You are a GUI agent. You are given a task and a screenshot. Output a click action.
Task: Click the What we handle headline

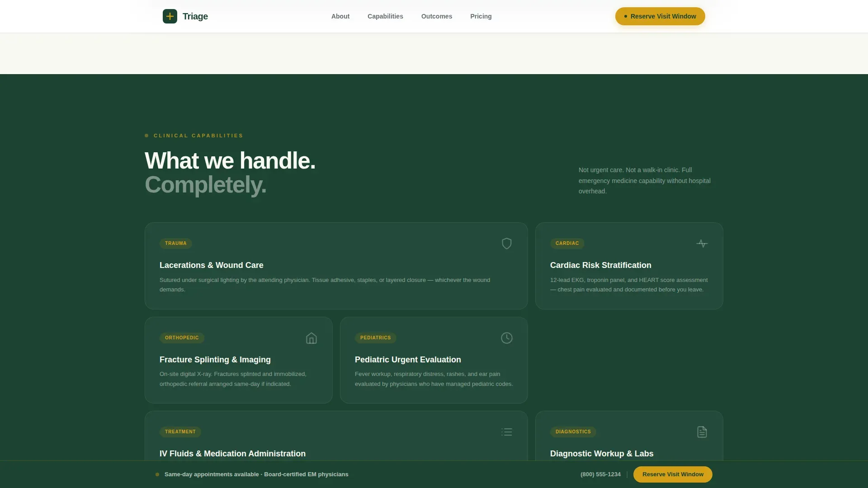tap(230, 161)
